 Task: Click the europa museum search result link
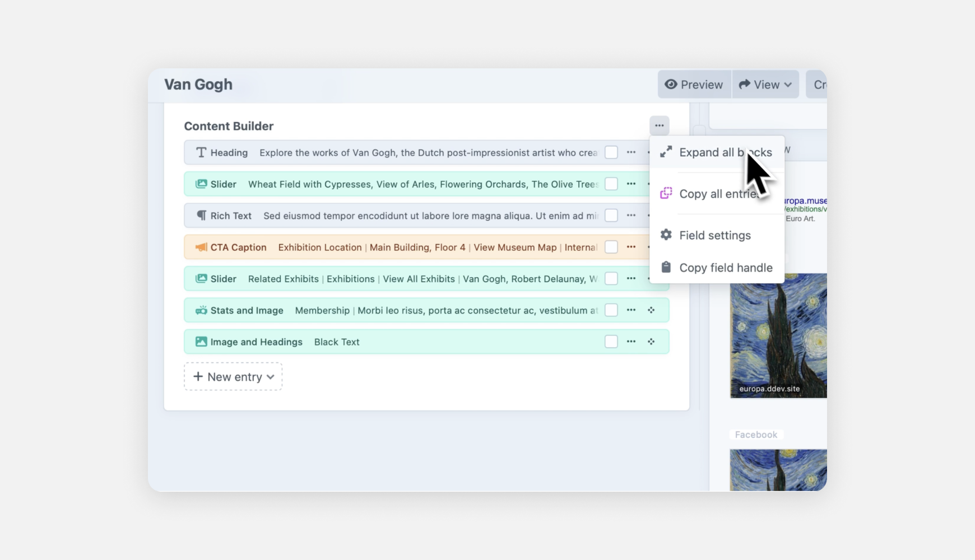(805, 200)
